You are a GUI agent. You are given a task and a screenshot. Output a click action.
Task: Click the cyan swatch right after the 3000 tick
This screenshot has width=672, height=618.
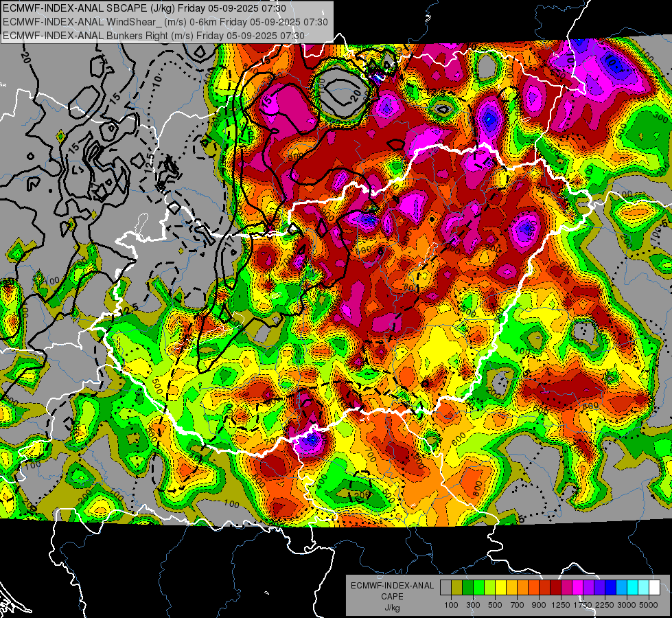point(632,588)
